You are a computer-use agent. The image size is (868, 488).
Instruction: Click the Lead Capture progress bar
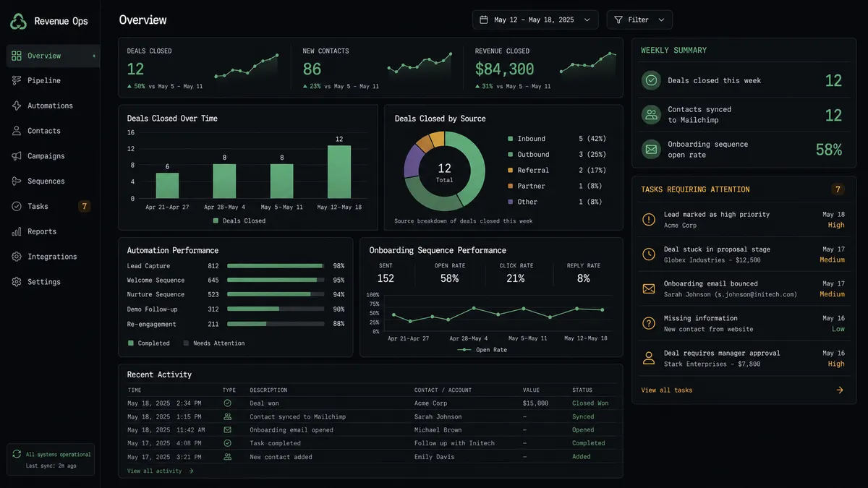pyautogui.click(x=276, y=266)
